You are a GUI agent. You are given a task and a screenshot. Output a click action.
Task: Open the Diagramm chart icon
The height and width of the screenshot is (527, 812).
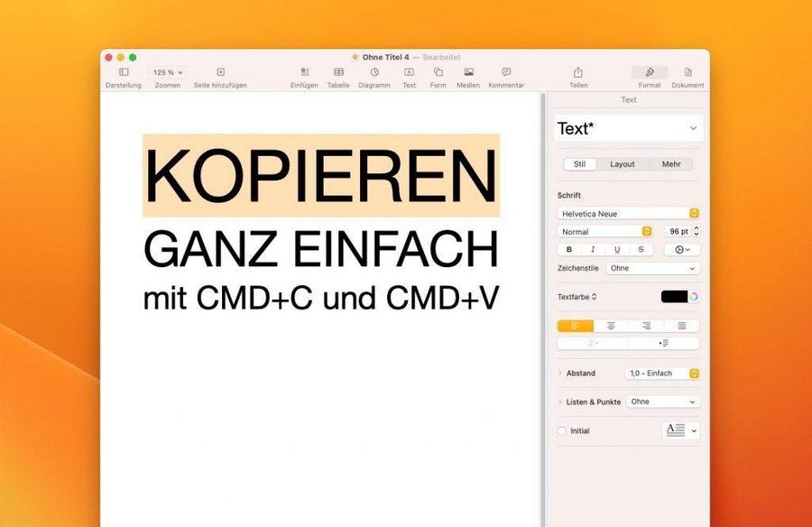374,72
